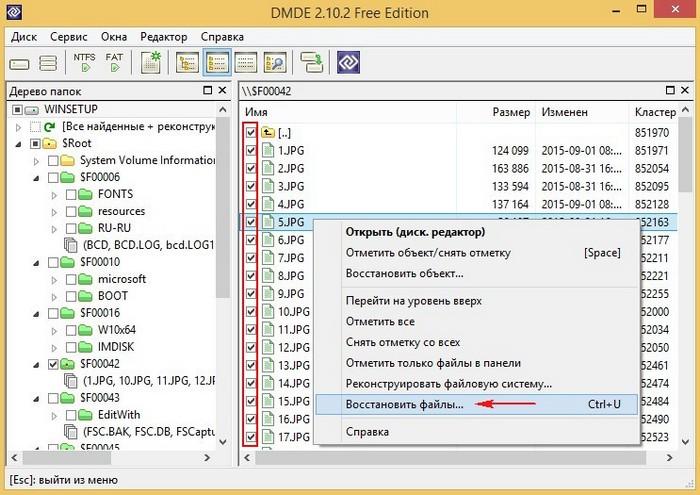This screenshot has height=495, width=700.
Task: Click the FONTS folder icon
Action: (85, 195)
